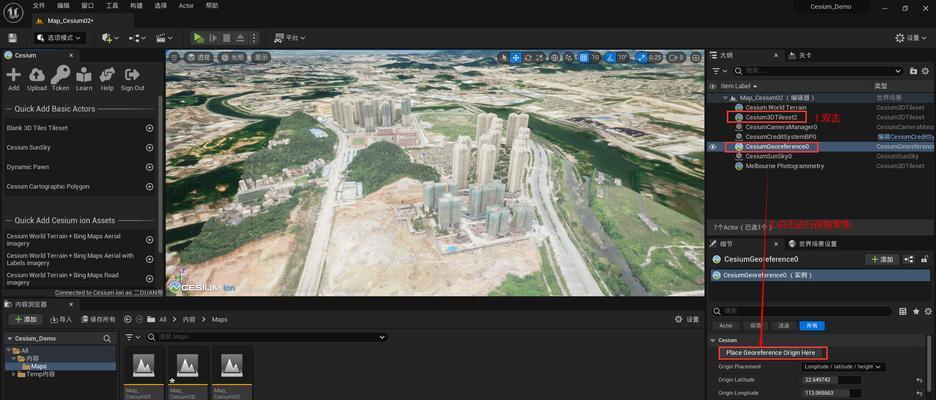Toggle the outliner visibility column header eye
This screenshot has width=936, height=400.
tap(712, 86)
